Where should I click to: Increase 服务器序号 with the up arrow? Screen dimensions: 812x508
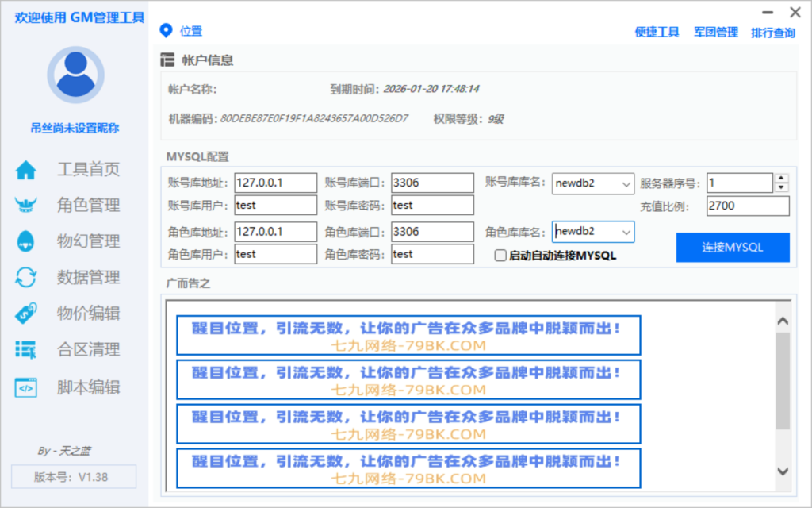(x=782, y=178)
